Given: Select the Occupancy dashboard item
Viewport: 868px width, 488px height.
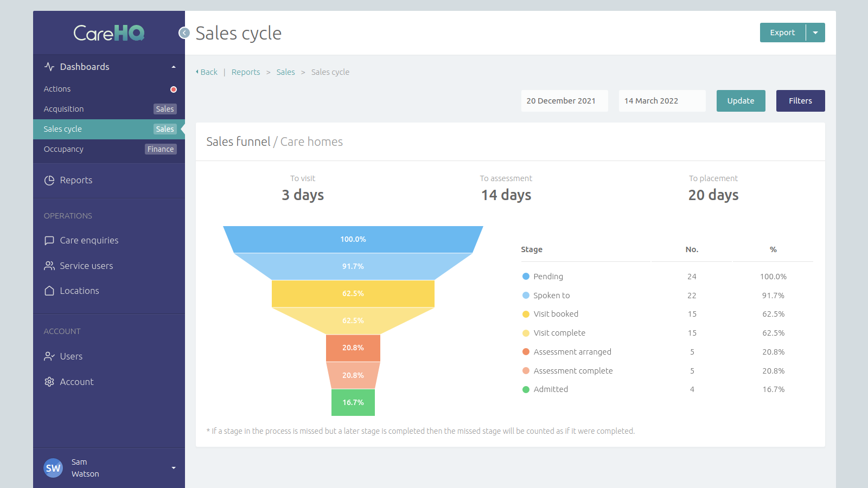Looking at the screenshot, I should 64,149.
